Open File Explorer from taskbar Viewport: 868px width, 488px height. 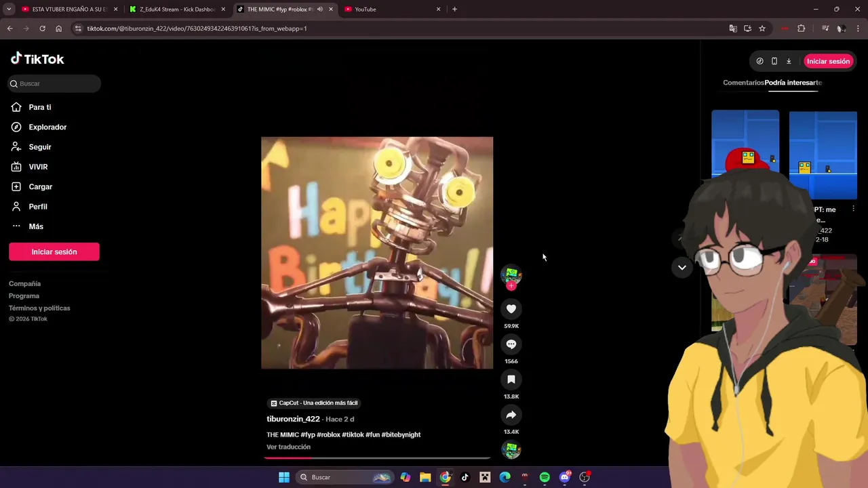(x=425, y=477)
